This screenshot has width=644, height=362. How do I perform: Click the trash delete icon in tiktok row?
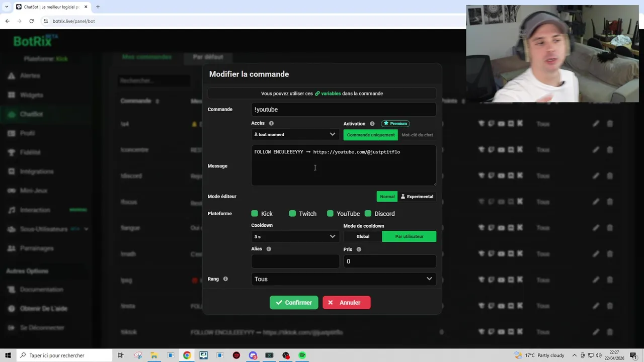[x=610, y=332]
